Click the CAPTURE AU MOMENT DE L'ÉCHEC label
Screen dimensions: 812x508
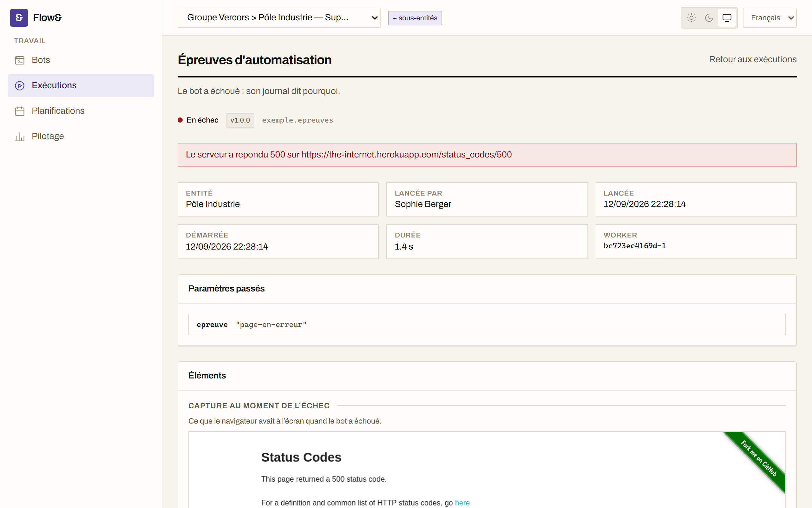pyautogui.click(x=259, y=406)
